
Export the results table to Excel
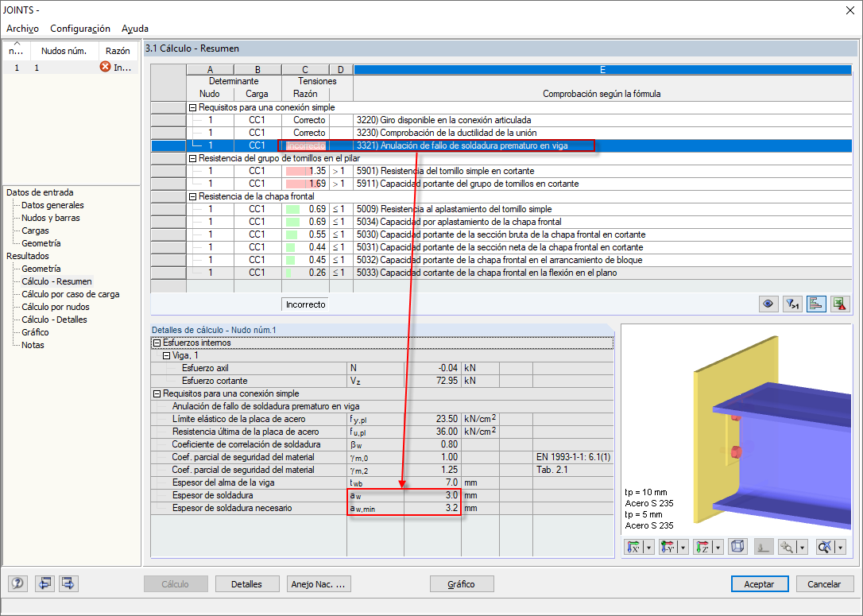[x=840, y=304]
